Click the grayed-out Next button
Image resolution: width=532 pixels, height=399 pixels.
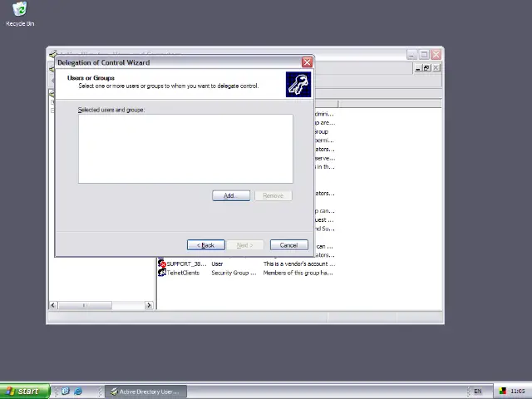click(x=244, y=245)
